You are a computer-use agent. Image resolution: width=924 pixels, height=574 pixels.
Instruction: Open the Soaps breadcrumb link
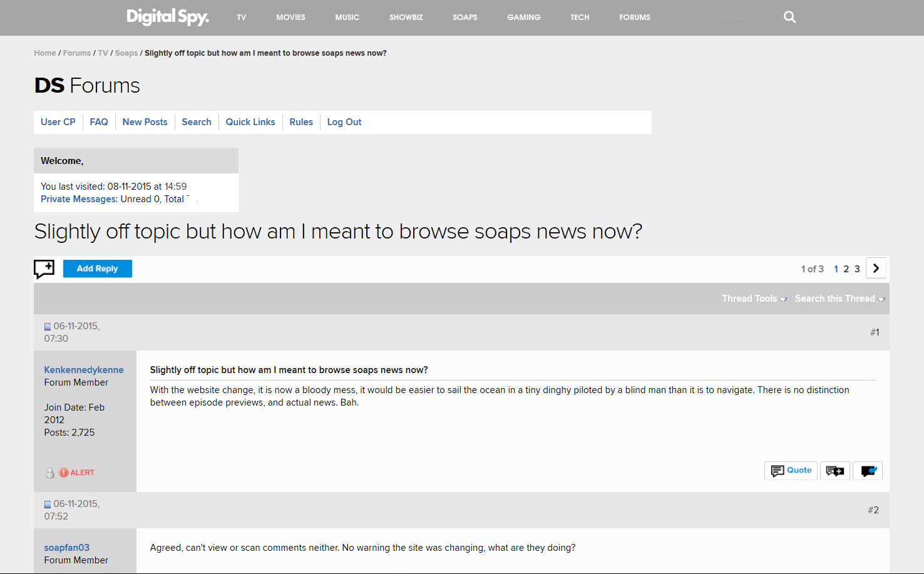[126, 53]
